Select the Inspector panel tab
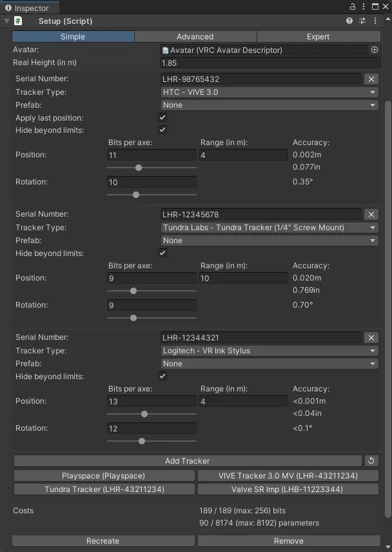Screen dimensions: 392x552 (x=30, y=8)
